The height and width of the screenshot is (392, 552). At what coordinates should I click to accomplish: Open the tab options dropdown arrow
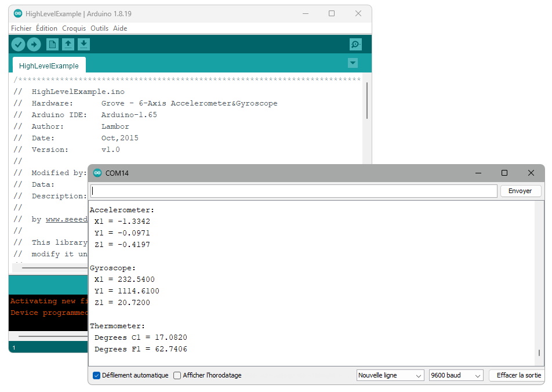(353, 63)
